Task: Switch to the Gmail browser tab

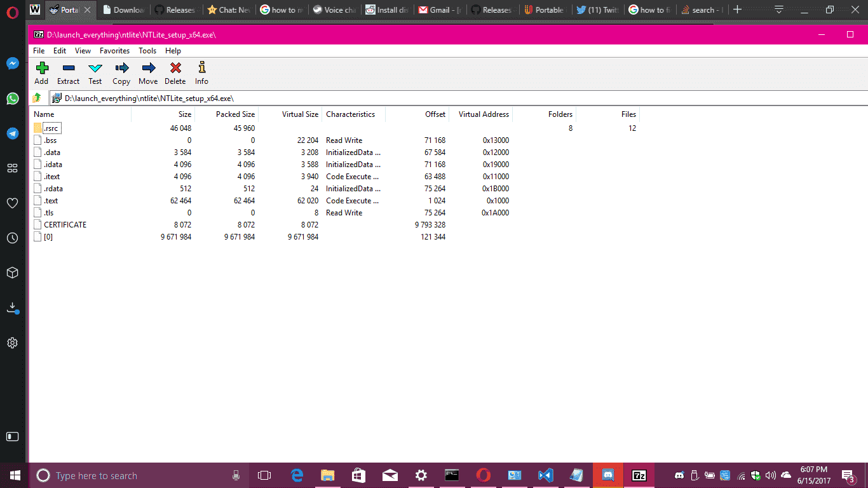Action: coord(439,10)
